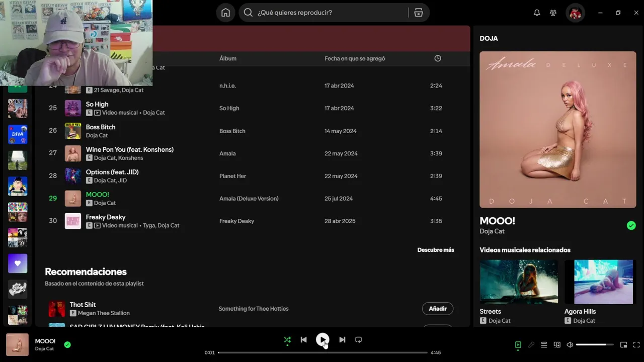Open the notifications bell
Screen dimensions: 644x362
coord(537,13)
